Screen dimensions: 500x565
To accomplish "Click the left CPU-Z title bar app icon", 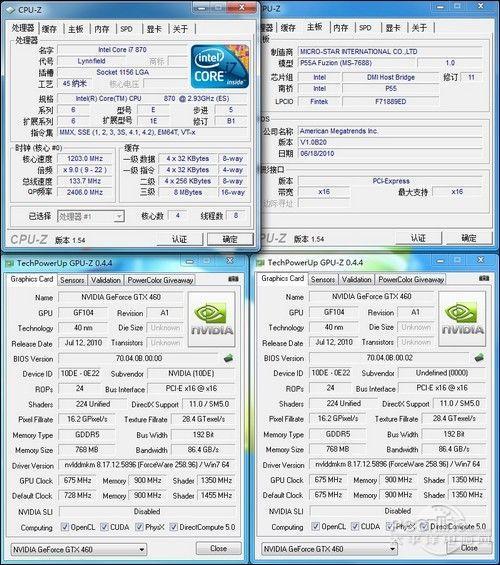I will pyautogui.click(x=11, y=10).
